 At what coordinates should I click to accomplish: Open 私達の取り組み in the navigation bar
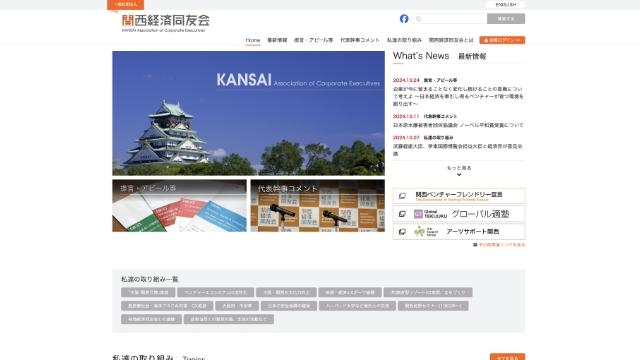pos(404,40)
